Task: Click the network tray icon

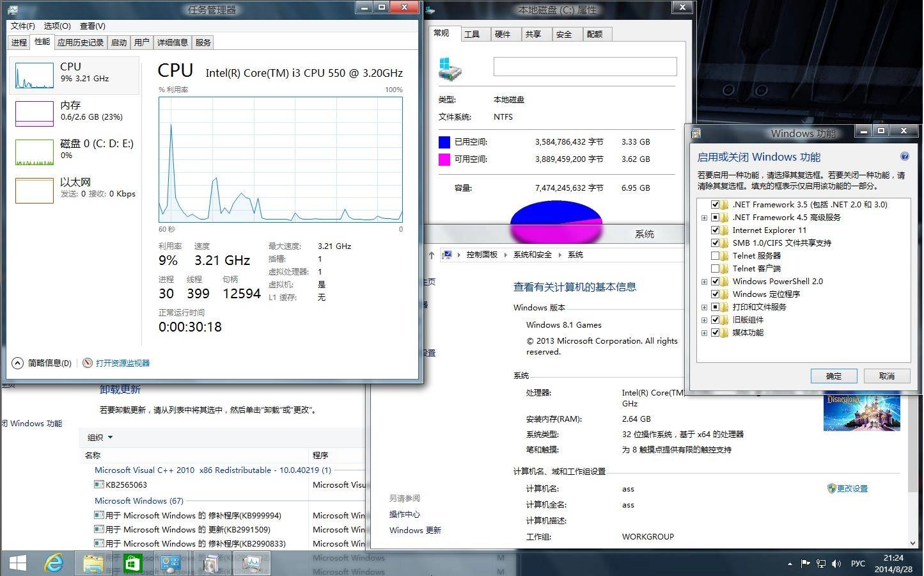Action: 821,564
